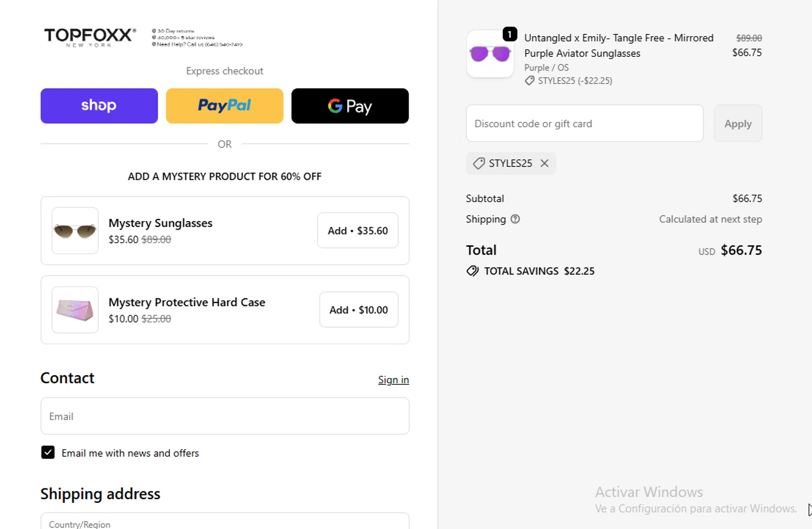This screenshot has width=812, height=529.
Task: Click the cart quantity badge showing 1
Action: coord(509,34)
